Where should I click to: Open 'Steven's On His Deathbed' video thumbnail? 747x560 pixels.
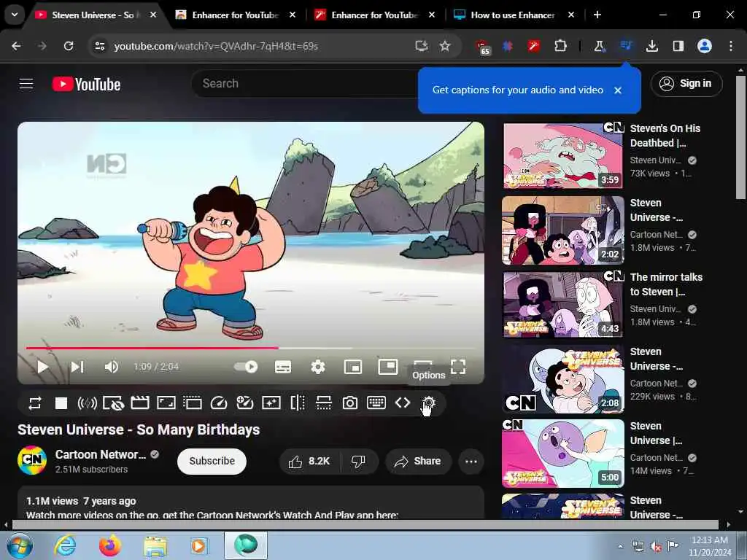click(563, 156)
